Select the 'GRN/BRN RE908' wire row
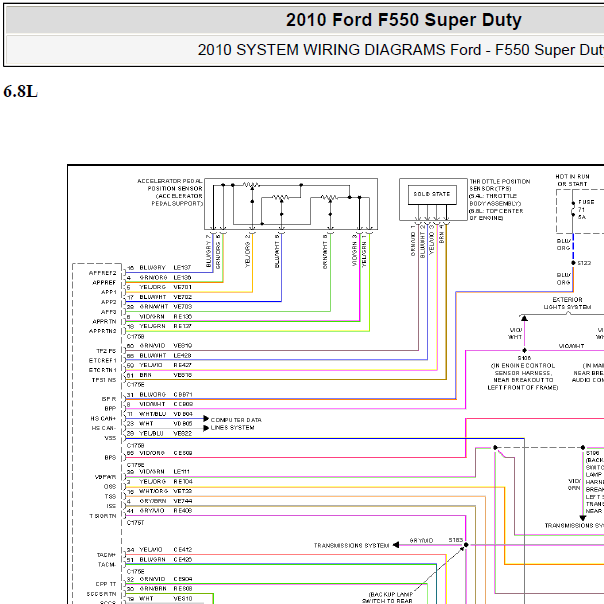 click(x=159, y=589)
